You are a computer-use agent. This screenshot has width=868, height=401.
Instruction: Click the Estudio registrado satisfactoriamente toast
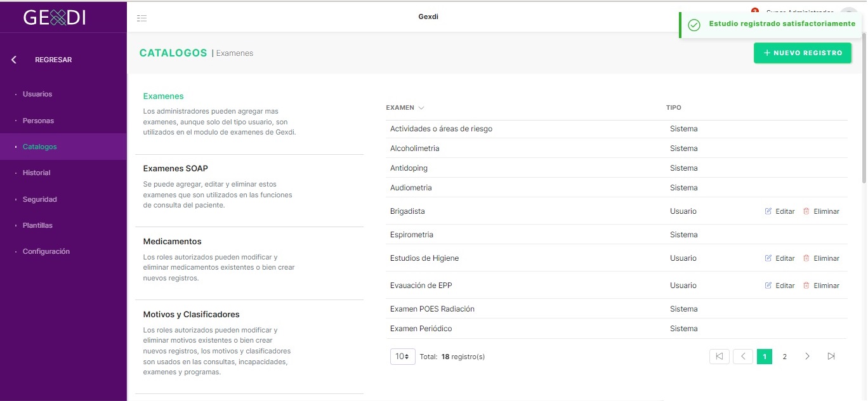[x=771, y=25]
